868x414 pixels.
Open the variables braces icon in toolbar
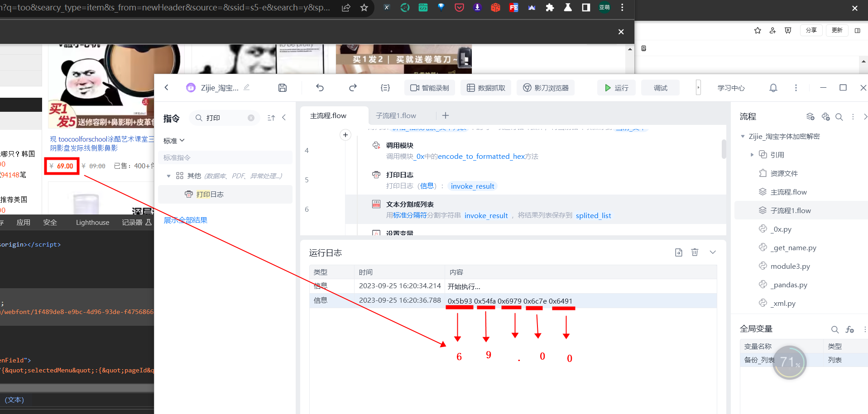[385, 88]
